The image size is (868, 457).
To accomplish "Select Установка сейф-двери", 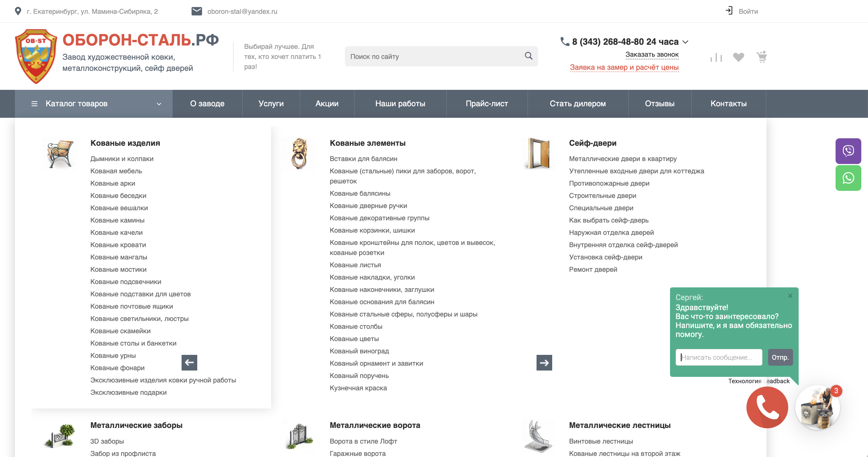I will pos(606,257).
